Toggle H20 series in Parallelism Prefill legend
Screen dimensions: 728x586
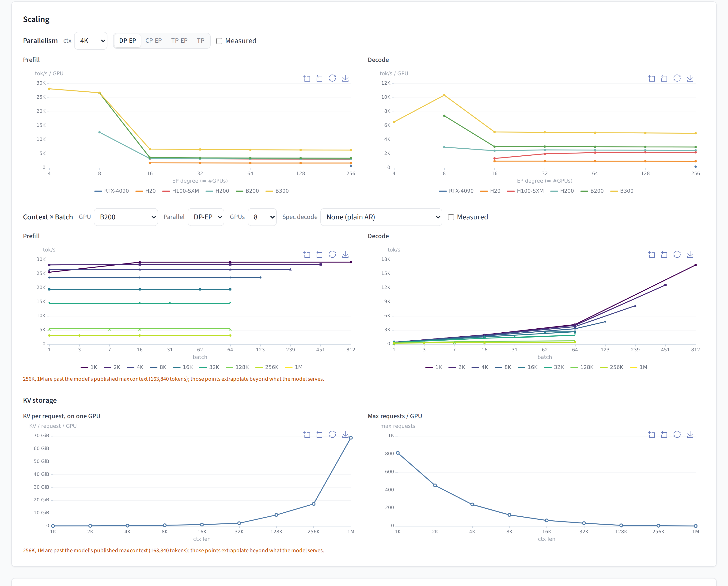[146, 191]
